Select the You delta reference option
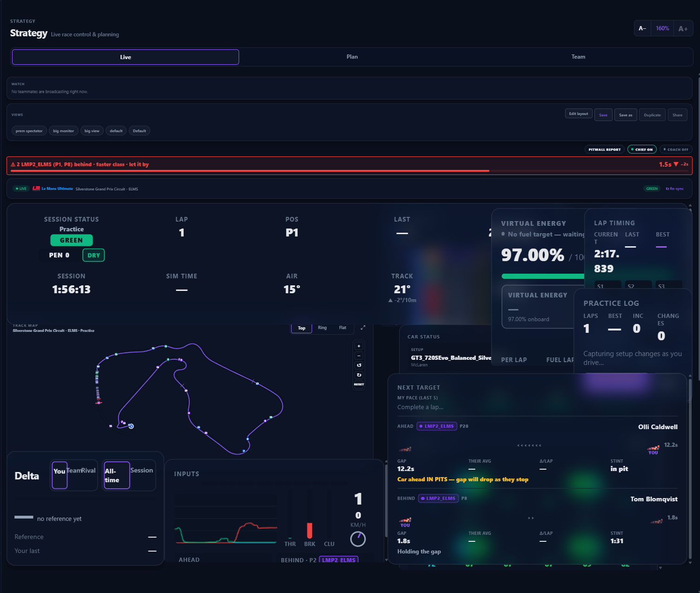Screen dimensions: 700x593 pos(60,475)
